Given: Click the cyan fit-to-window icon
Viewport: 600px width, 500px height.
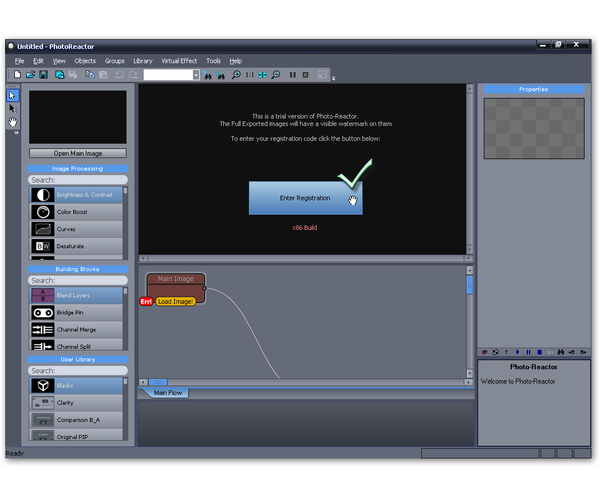Looking at the screenshot, I should coord(262,75).
